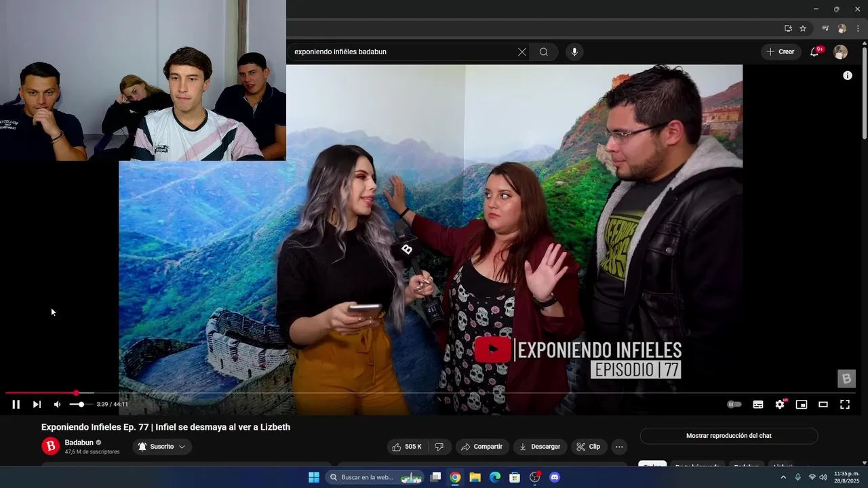Dislike the video
Viewport: 868px width, 488px height.
(x=439, y=447)
